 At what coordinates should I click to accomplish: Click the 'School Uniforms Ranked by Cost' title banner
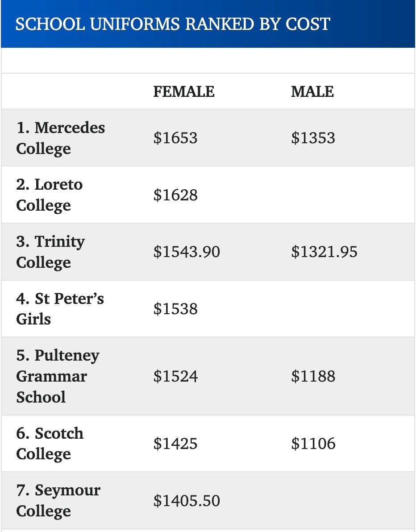coord(172,24)
